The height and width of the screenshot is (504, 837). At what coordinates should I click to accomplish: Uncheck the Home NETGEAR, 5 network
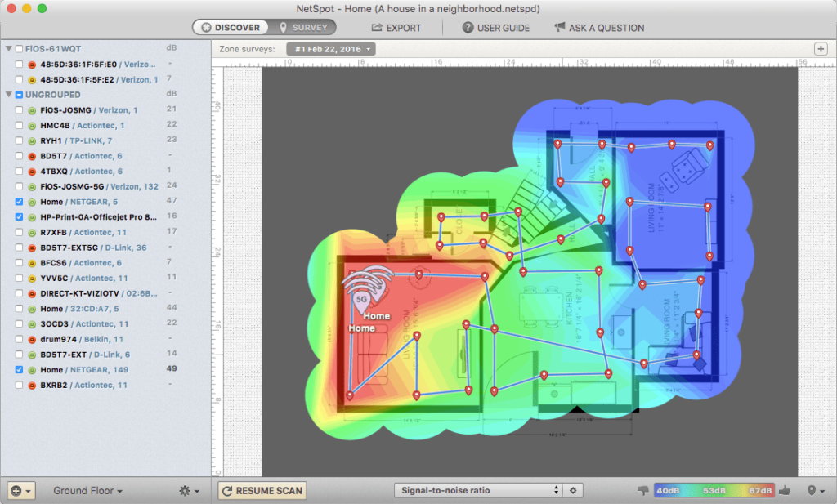pyautogui.click(x=19, y=202)
